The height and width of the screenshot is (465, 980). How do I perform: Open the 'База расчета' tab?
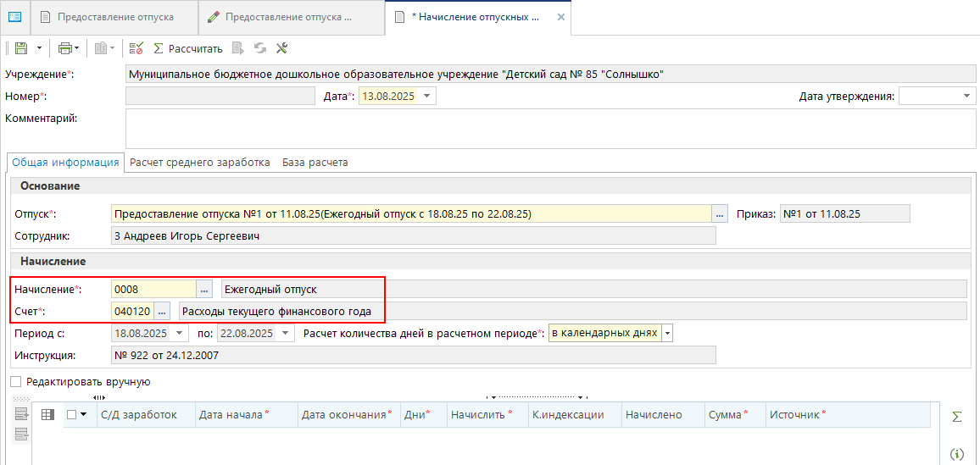click(x=315, y=162)
